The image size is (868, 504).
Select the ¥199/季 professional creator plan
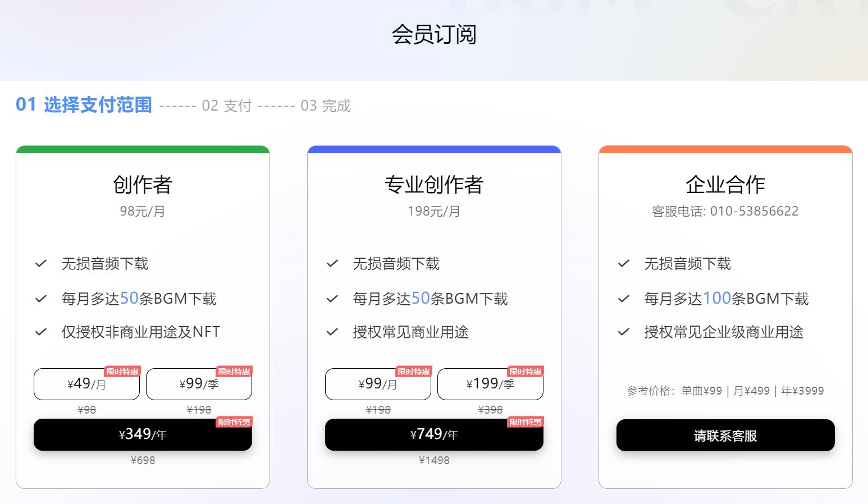pos(490,384)
